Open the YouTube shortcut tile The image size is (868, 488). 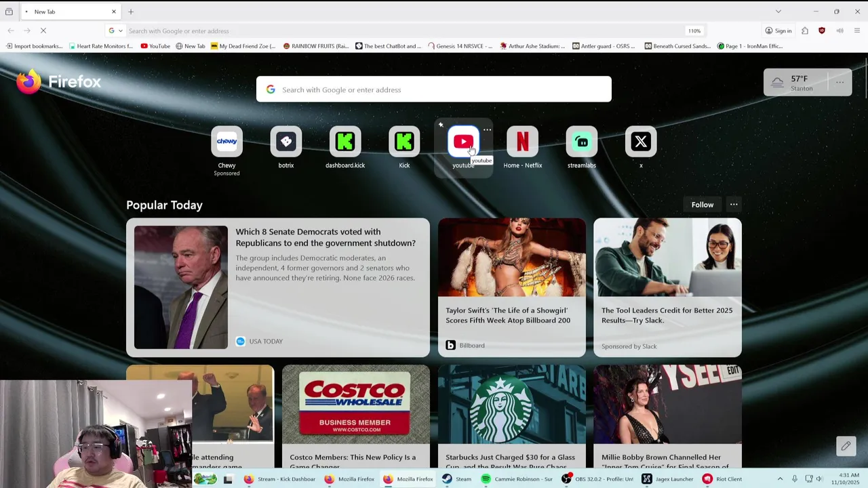tap(463, 142)
